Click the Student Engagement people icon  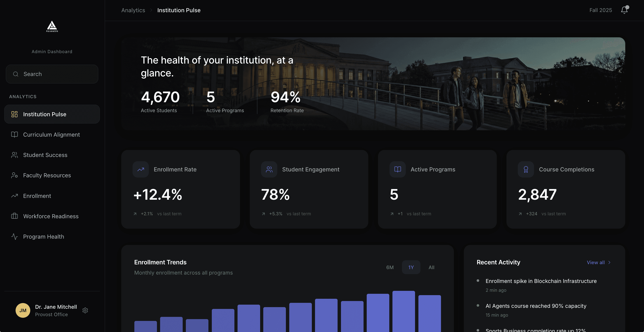[x=269, y=169]
